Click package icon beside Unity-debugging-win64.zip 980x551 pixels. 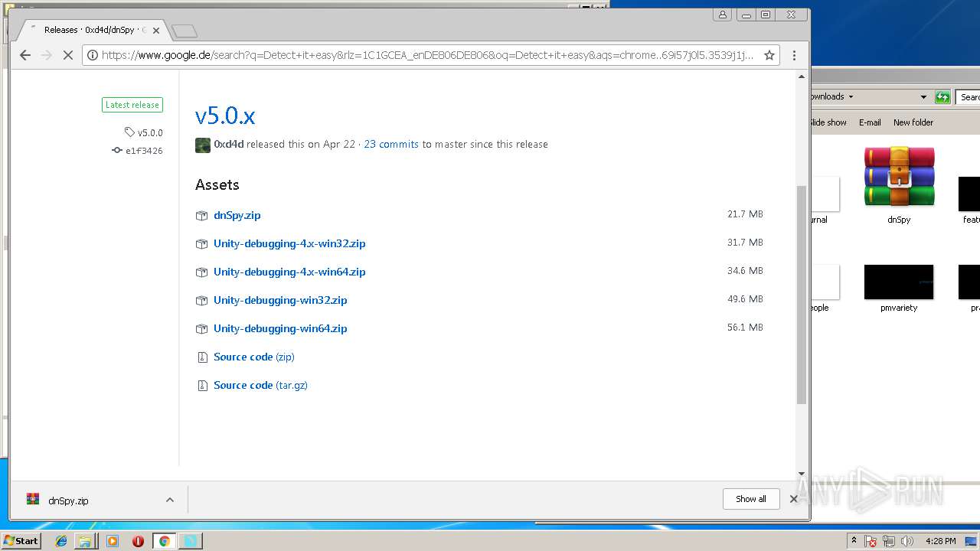[202, 329]
